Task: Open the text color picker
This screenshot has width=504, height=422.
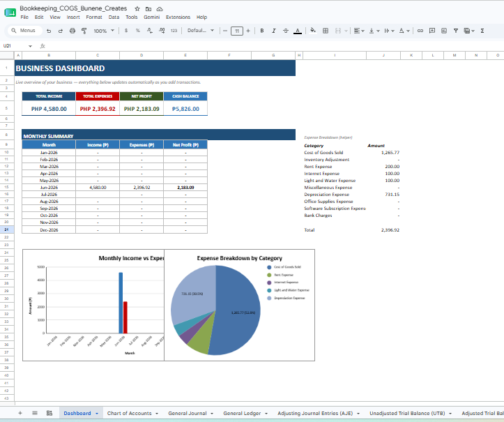Action: pos(298,31)
